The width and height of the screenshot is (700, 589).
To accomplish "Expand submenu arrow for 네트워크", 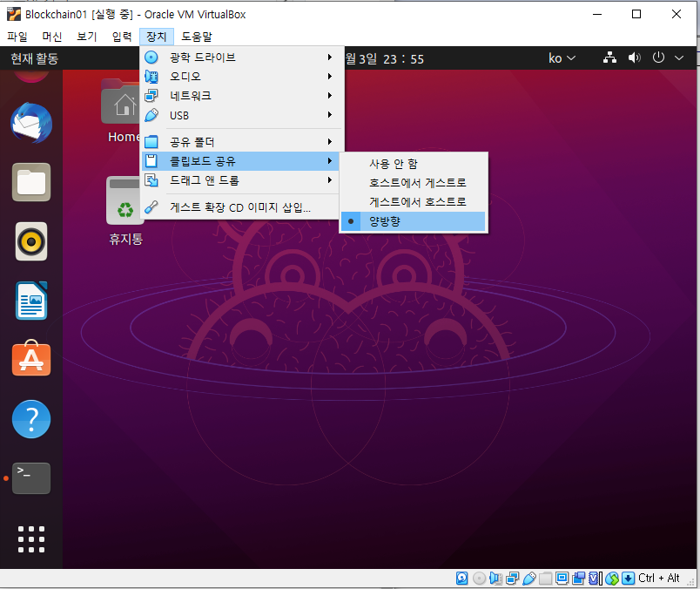I will [330, 96].
